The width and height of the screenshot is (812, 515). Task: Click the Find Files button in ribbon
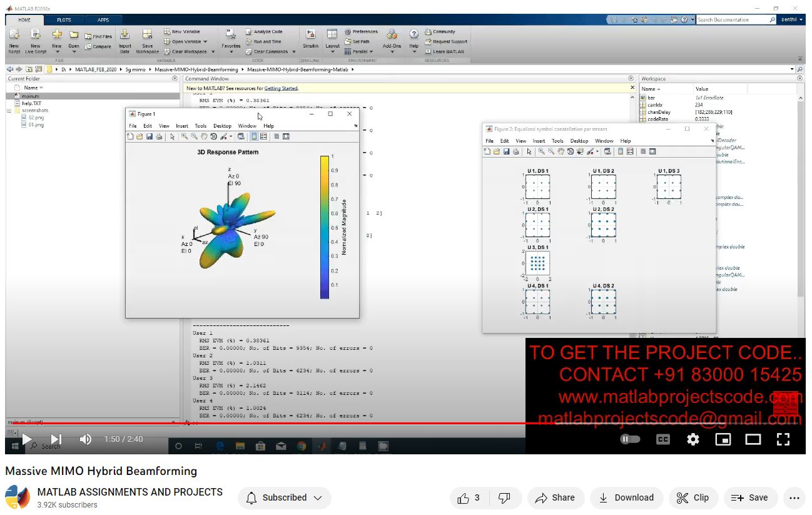click(98, 36)
